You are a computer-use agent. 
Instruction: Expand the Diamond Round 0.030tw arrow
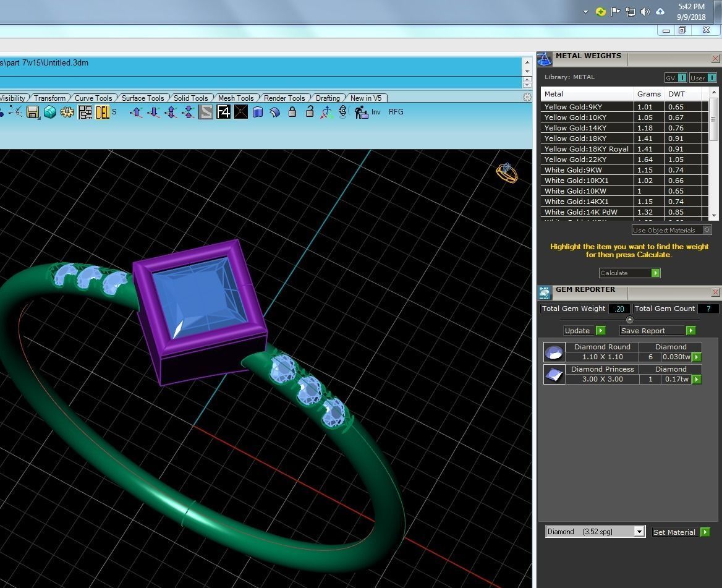[x=697, y=357]
